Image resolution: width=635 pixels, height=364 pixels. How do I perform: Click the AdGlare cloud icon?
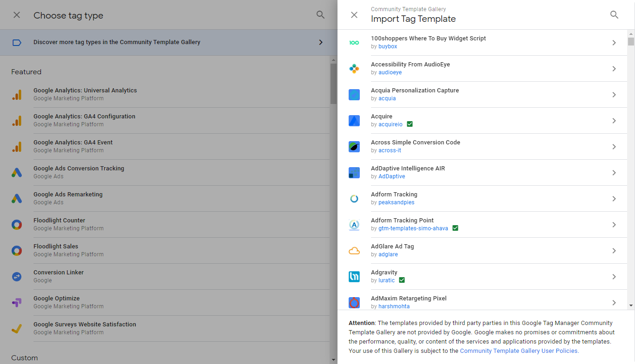355,250
